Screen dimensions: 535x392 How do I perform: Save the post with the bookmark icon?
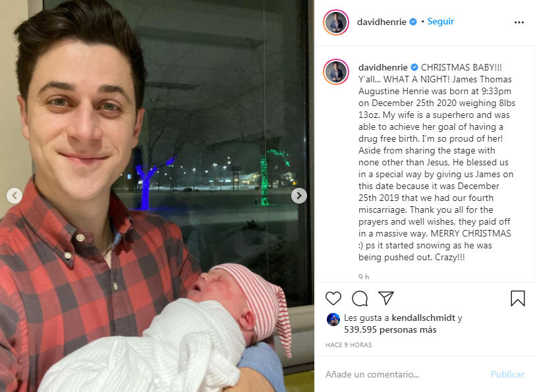(x=518, y=298)
